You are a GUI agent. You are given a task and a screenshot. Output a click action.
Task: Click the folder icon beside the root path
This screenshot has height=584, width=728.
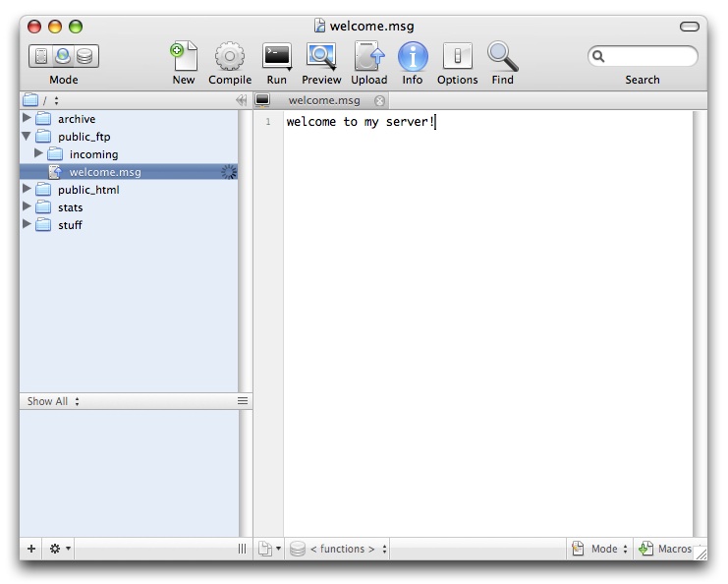(x=30, y=100)
